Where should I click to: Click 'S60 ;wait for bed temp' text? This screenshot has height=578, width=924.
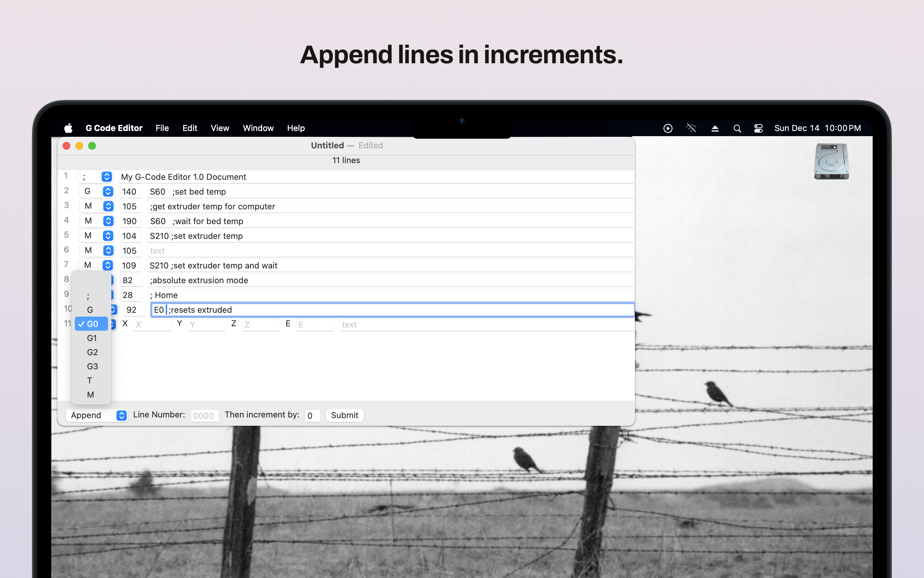point(197,221)
